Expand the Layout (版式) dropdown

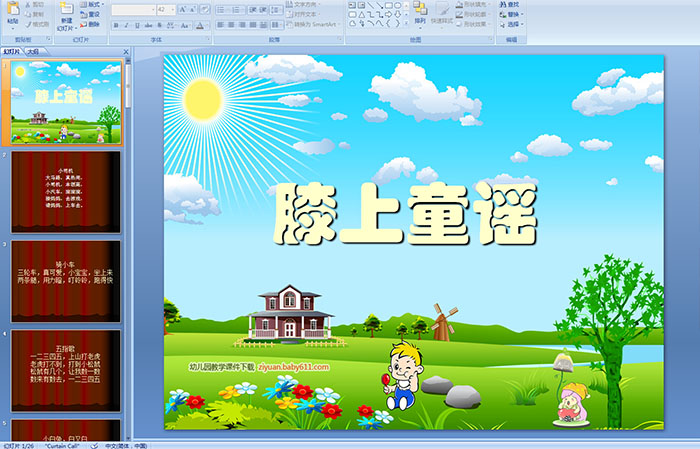pyautogui.click(x=92, y=4)
